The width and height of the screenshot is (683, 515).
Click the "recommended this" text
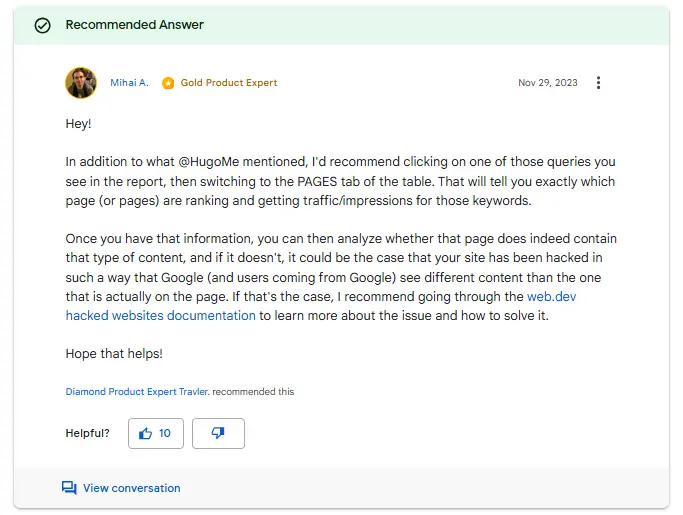tap(253, 392)
